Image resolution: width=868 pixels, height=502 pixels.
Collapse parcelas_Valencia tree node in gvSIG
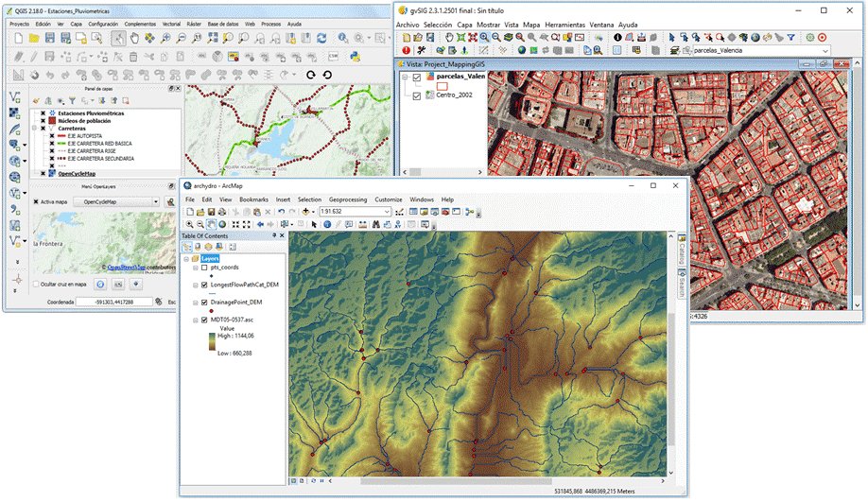(406, 78)
